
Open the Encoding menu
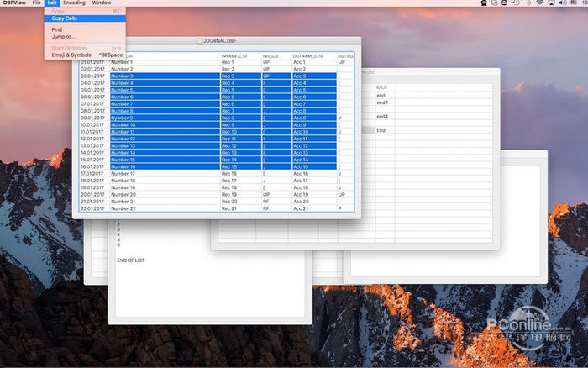(74, 3)
